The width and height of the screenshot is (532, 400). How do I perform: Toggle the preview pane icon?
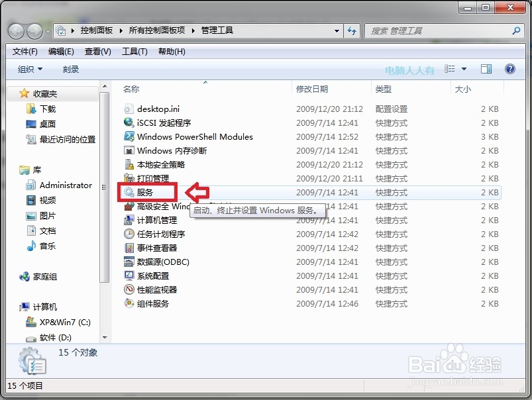488,68
